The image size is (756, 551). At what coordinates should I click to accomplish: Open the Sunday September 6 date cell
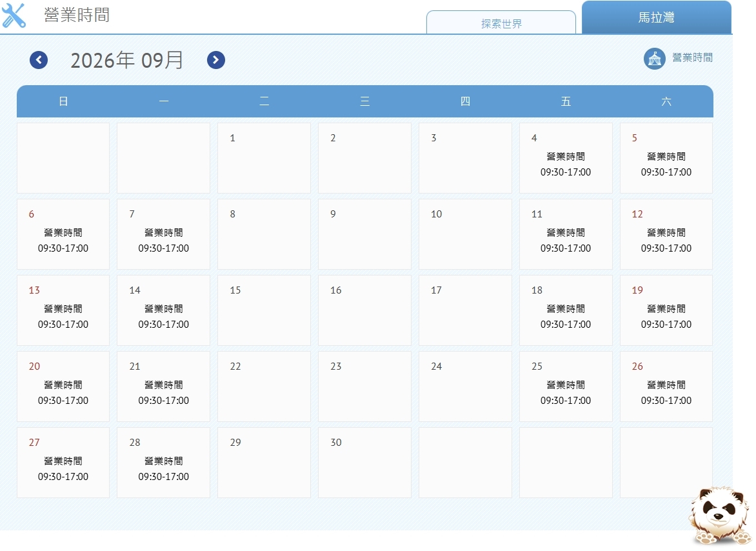coord(63,234)
